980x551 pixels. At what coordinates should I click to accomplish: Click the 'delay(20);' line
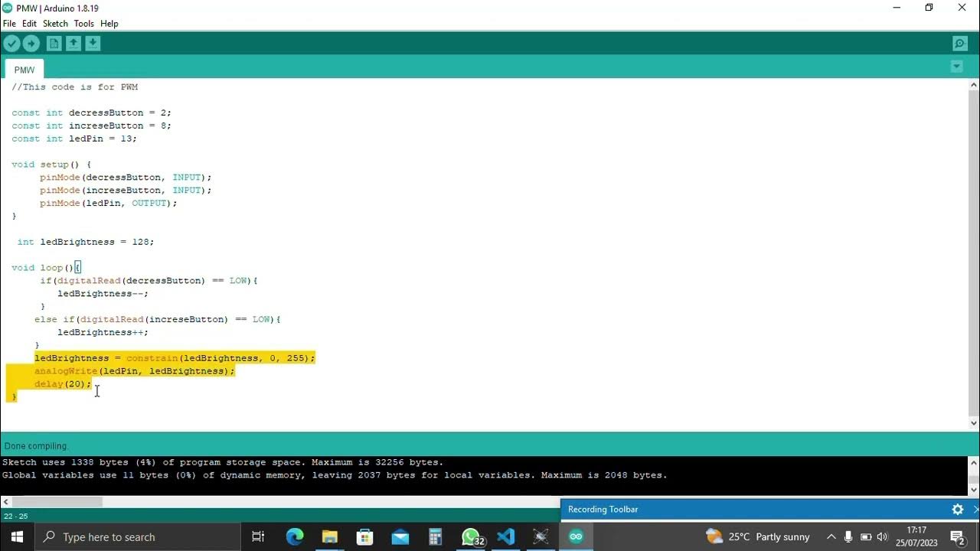(63, 384)
